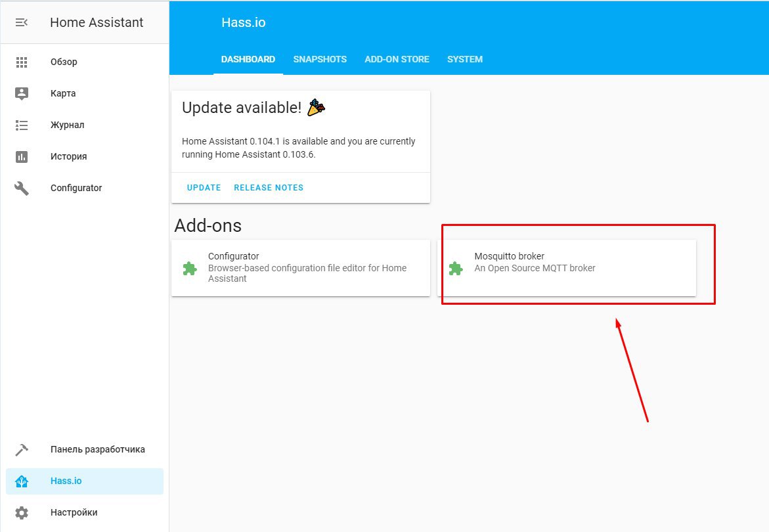Click the Browser-based configuration file editor description

(x=307, y=274)
